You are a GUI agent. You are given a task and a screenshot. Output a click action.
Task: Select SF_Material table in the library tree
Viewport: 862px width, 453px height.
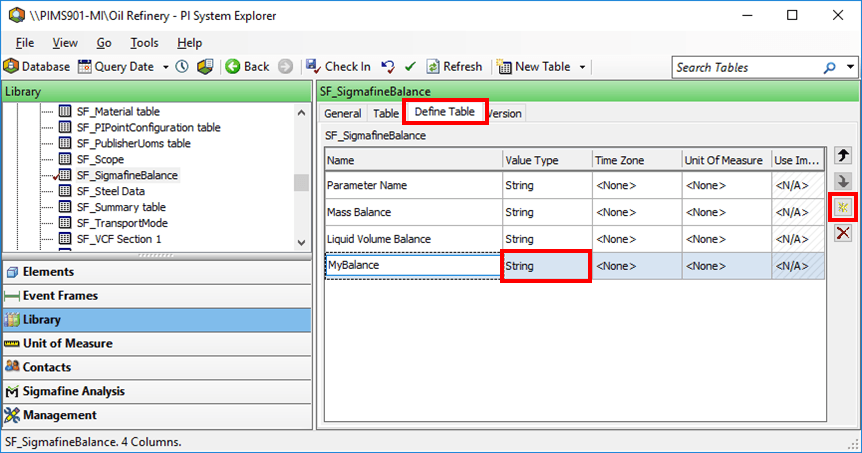tap(118, 112)
